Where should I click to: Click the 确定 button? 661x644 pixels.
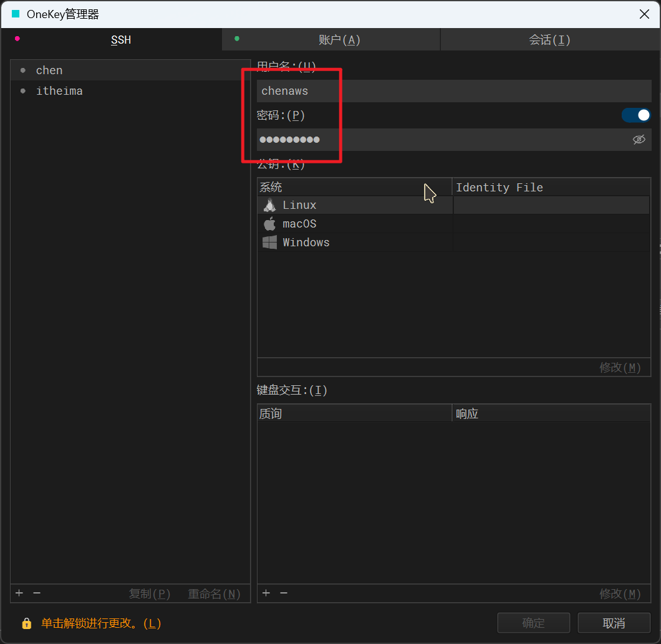tap(534, 623)
